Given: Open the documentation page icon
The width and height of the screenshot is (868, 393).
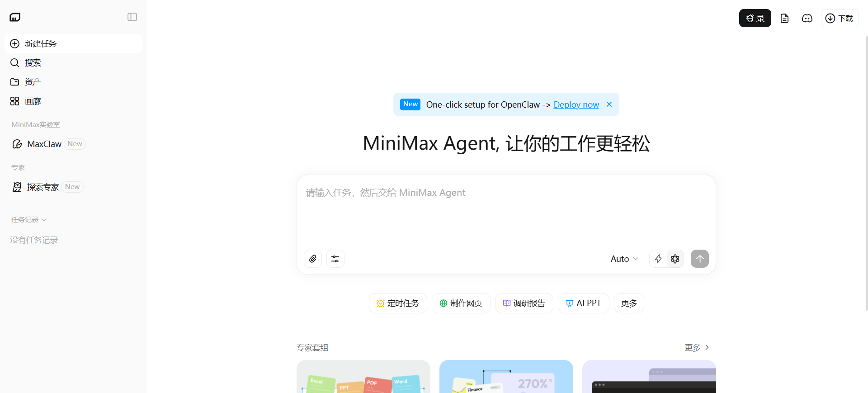Looking at the screenshot, I should click(x=785, y=18).
